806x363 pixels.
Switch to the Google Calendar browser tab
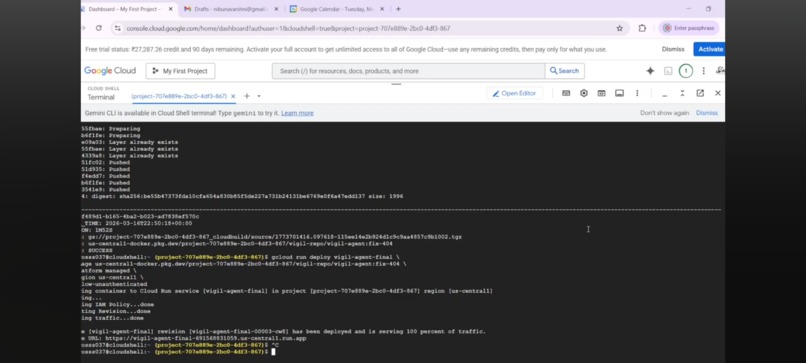click(337, 9)
